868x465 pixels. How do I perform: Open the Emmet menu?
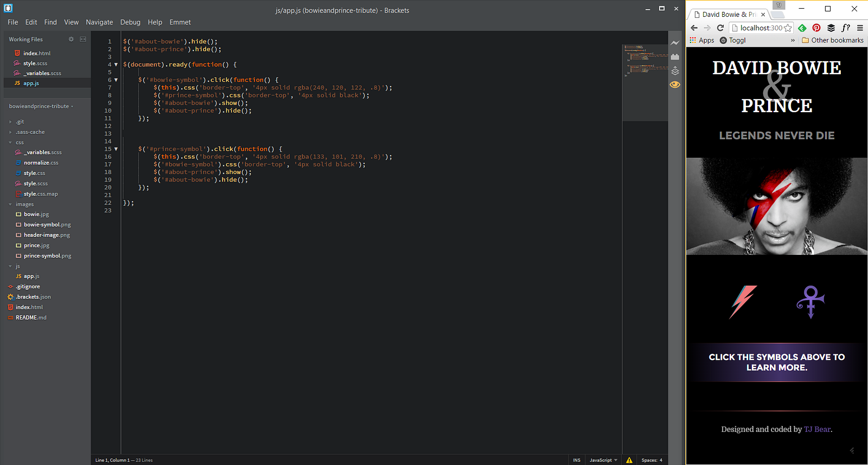180,22
